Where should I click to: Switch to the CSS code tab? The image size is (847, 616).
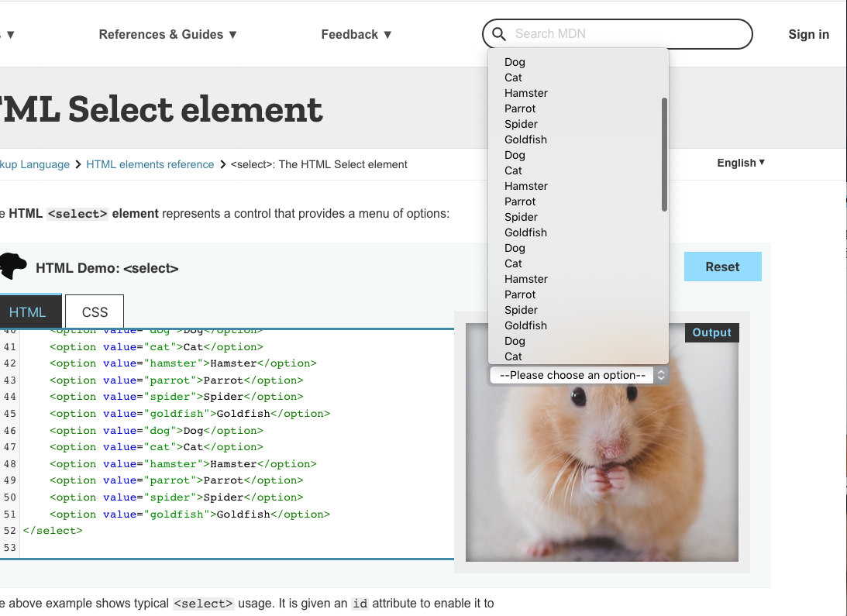[95, 311]
